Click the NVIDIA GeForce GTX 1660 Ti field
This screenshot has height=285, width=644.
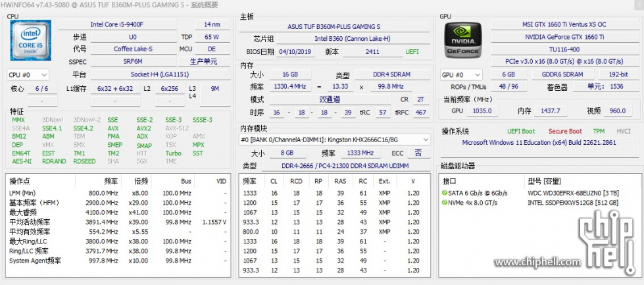[564, 37]
